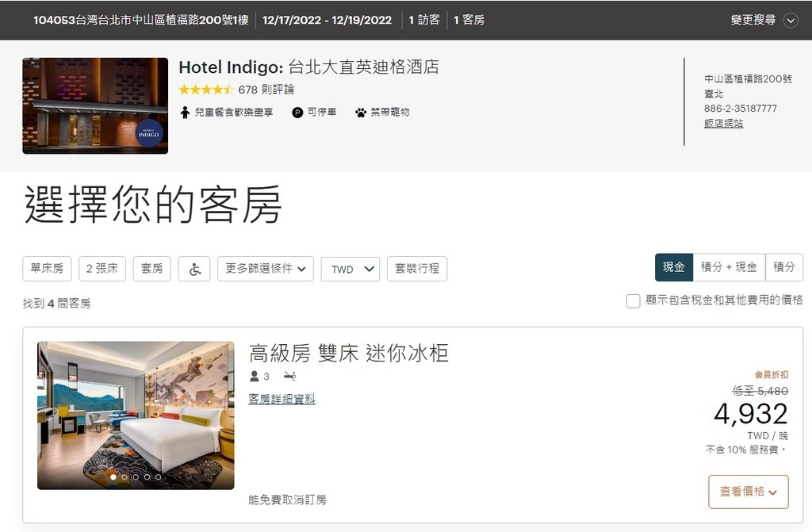Image resolution: width=812 pixels, height=532 pixels.
Task: Select the 現金 payment tab
Action: click(674, 267)
